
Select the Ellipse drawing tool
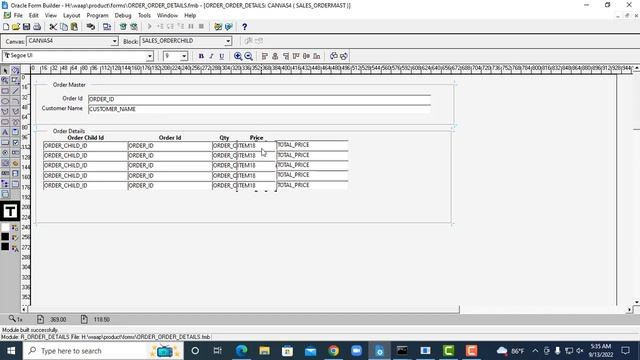click(x=5, y=101)
